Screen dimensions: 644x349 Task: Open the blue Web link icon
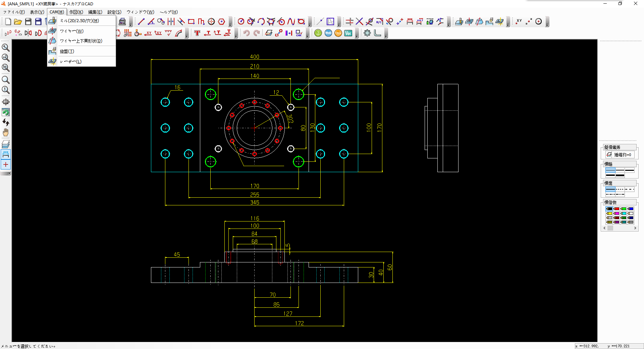pyautogui.click(x=328, y=33)
